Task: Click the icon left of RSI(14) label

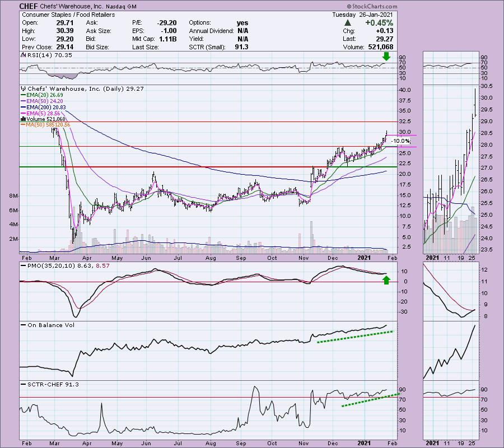Action: 23,55
